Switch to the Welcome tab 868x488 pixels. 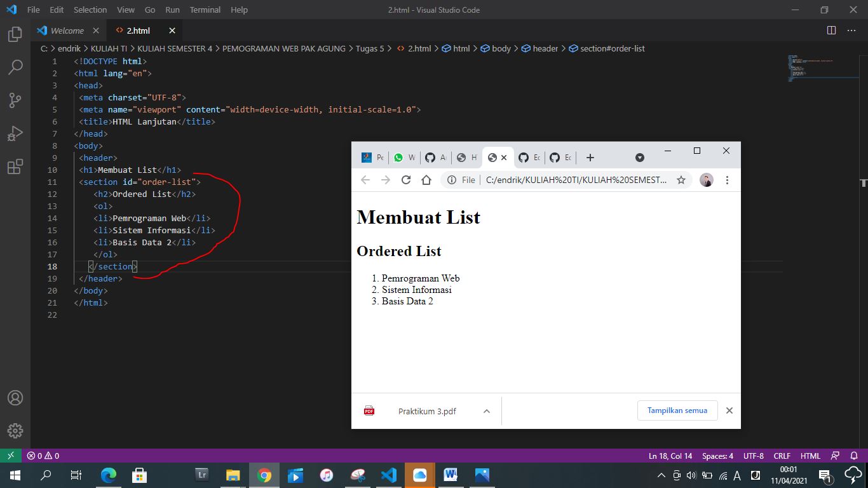(67, 30)
